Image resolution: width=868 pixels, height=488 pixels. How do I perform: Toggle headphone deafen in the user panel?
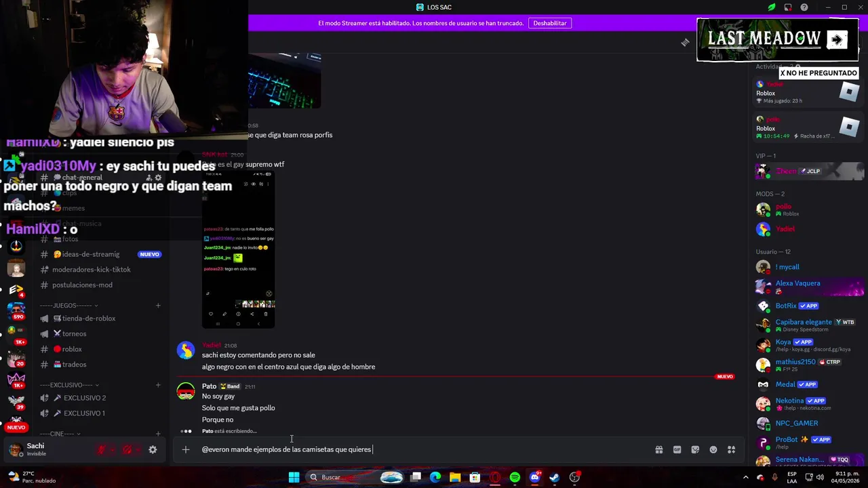pyautogui.click(x=127, y=449)
